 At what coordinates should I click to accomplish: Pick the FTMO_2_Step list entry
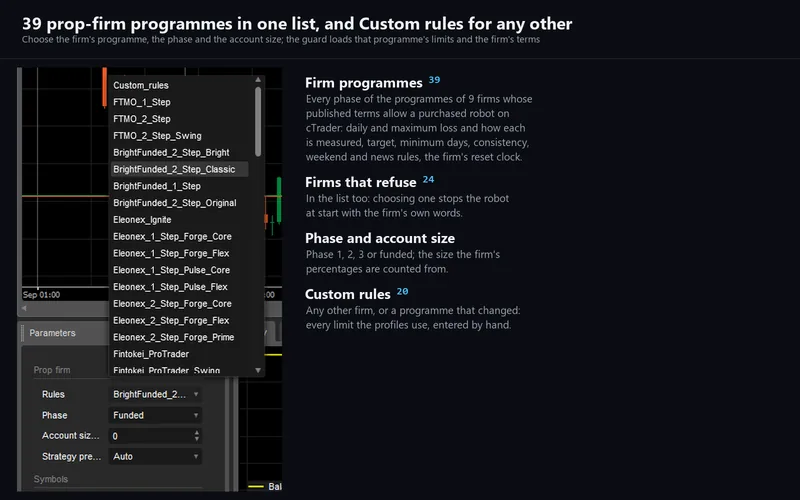pos(142,119)
